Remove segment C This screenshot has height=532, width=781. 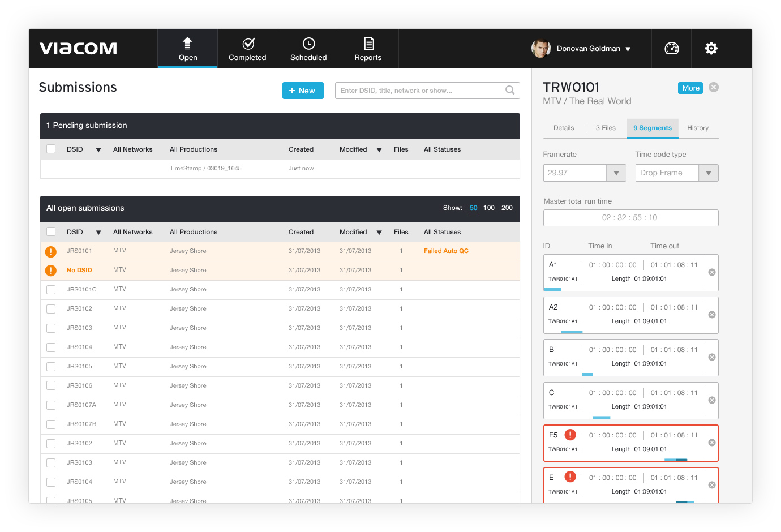(x=712, y=400)
